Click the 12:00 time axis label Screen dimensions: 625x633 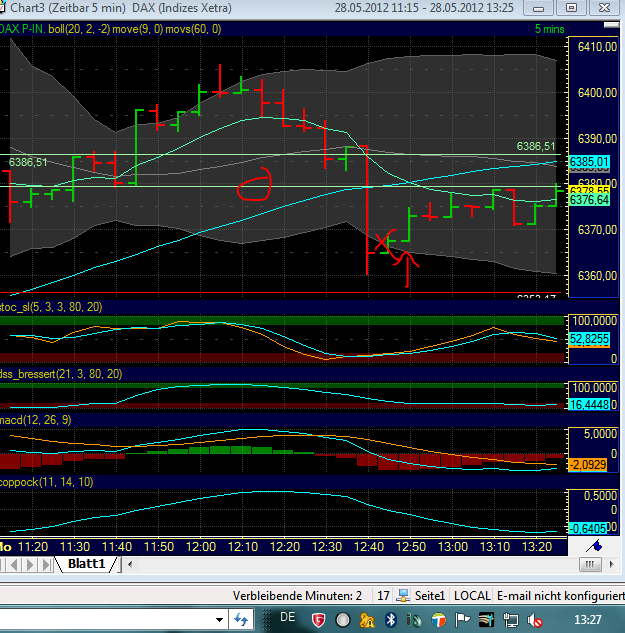click(x=201, y=547)
